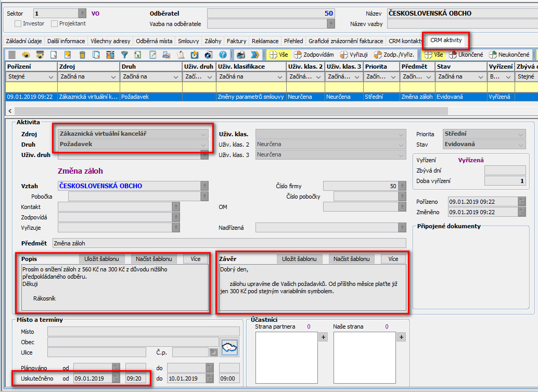The image size is (538, 392).
Task: Open help with the question mark icon
Action: pyautogui.click(x=223, y=55)
